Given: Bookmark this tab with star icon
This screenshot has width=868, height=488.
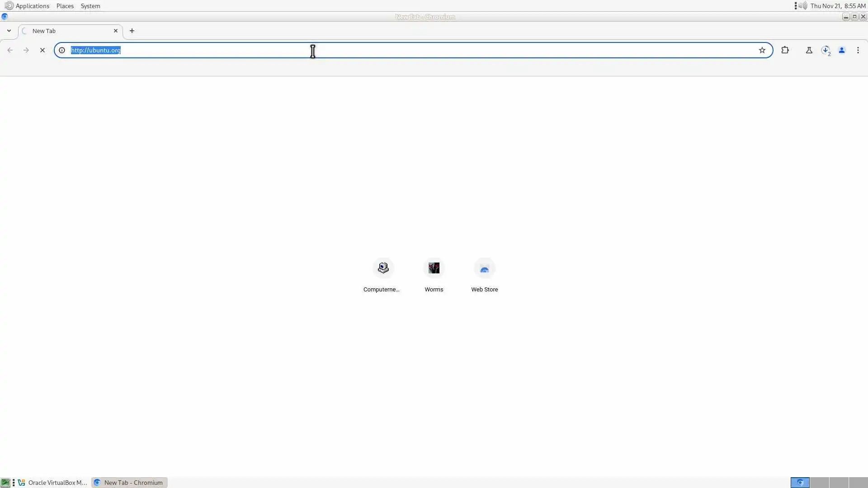Looking at the screenshot, I should pyautogui.click(x=762, y=50).
